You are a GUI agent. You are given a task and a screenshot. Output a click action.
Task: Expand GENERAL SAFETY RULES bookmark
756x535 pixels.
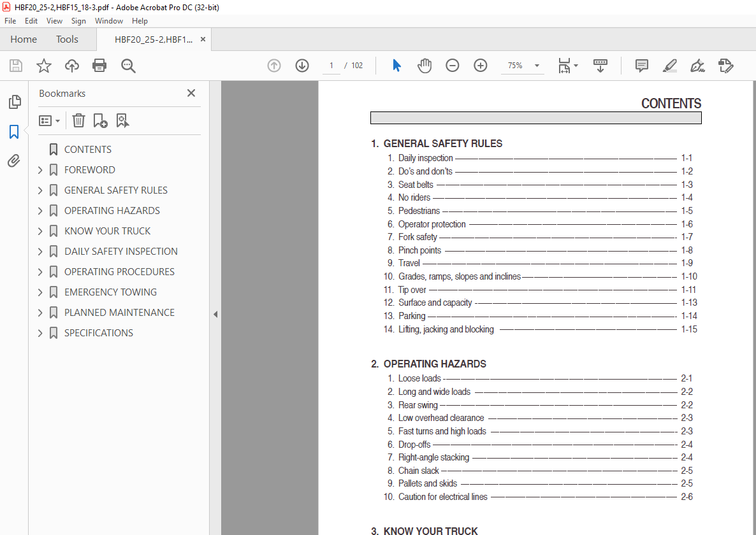(41, 190)
